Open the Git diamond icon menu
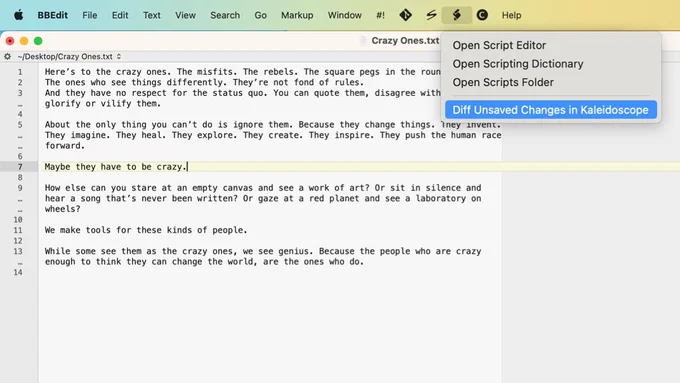680x383 pixels. pos(405,15)
